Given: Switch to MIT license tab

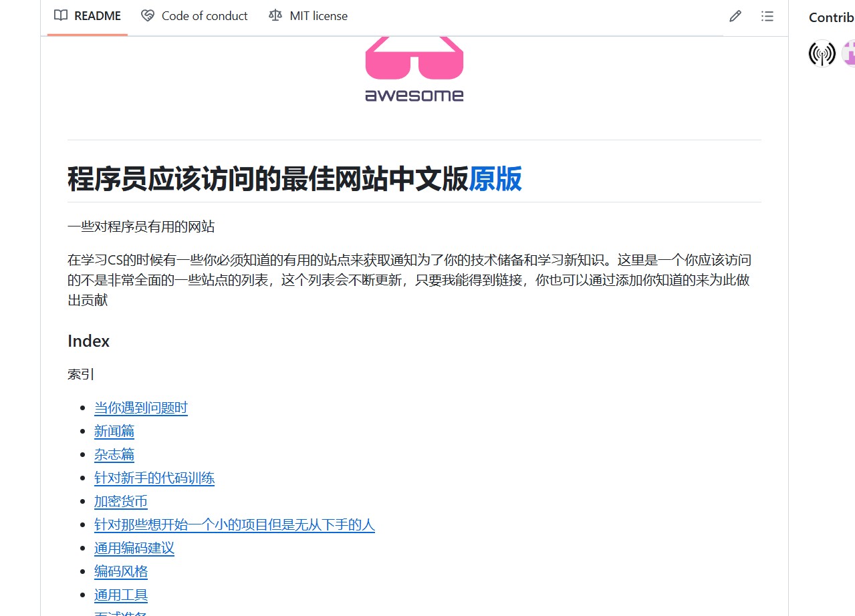Looking at the screenshot, I should pyautogui.click(x=308, y=16).
